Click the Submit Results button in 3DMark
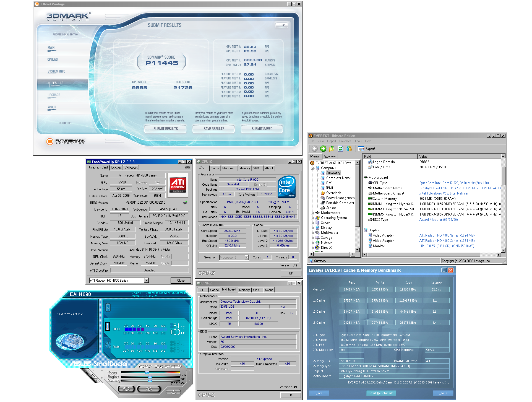This screenshot has height=402, width=532. [165, 129]
